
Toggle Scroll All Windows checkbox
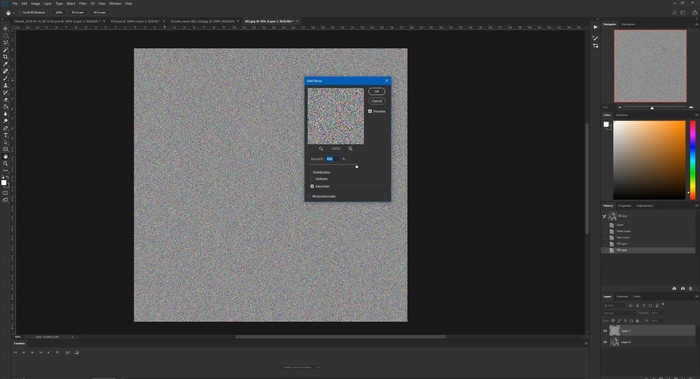pos(20,12)
